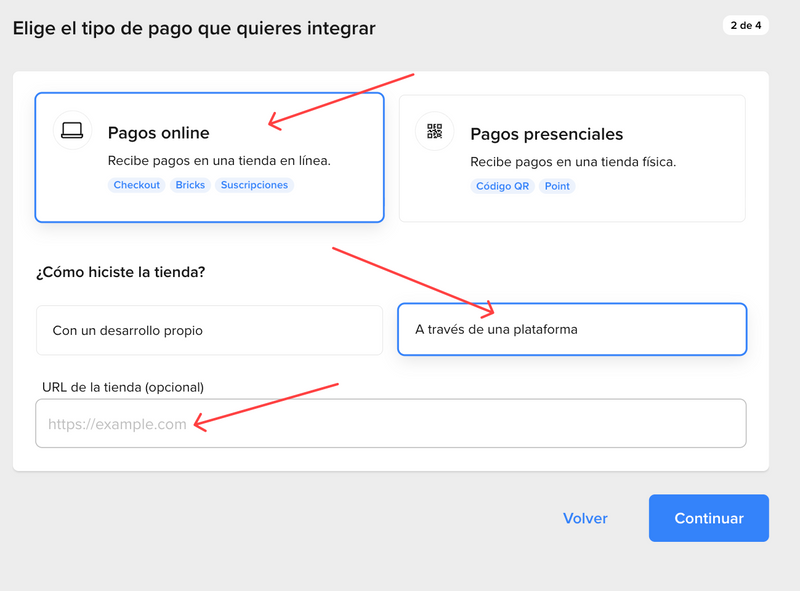The width and height of the screenshot is (800, 591).
Task: Click the 'URL de la tienda (opcional)' label
Action: tap(123, 387)
